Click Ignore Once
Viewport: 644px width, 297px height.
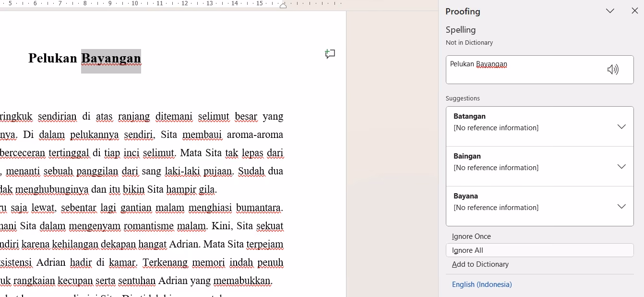(471, 236)
